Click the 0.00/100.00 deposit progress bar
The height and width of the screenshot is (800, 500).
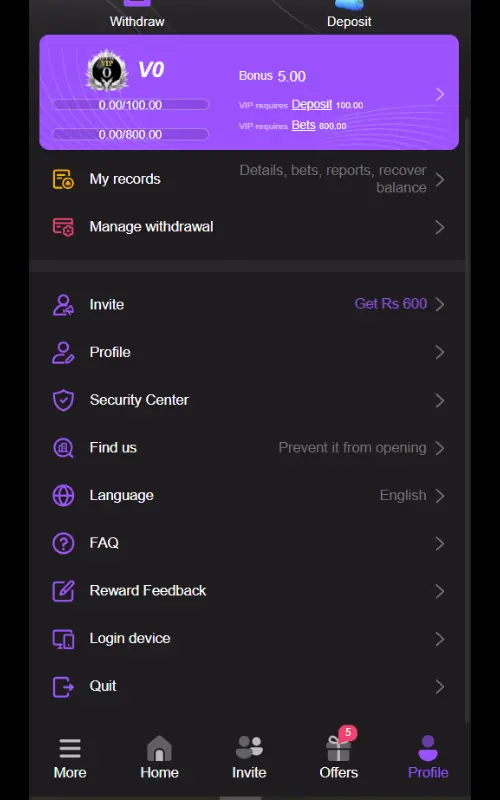click(131, 105)
